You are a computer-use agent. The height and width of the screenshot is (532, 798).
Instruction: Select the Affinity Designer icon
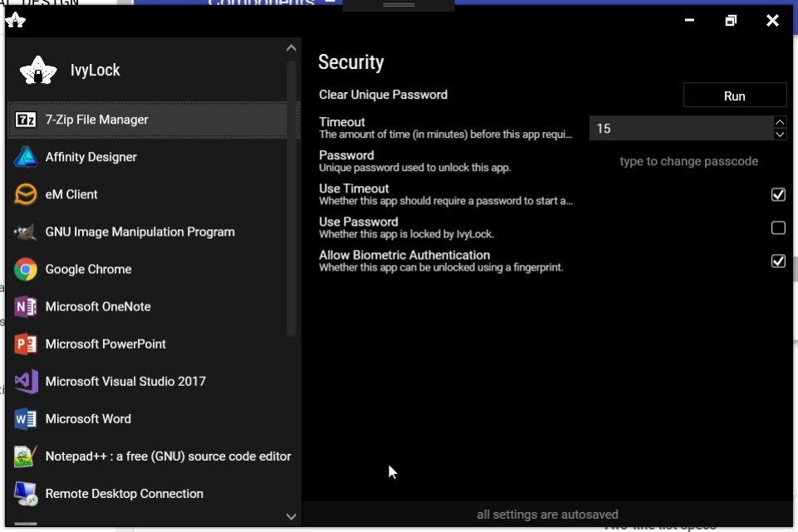coord(26,157)
